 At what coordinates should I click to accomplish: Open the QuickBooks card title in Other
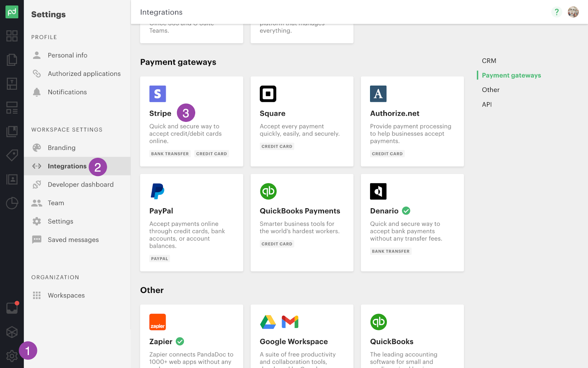click(392, 342)
